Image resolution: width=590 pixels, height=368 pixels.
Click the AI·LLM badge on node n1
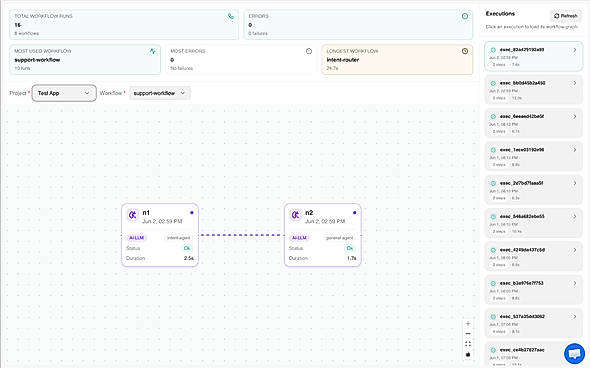[136, 238]
